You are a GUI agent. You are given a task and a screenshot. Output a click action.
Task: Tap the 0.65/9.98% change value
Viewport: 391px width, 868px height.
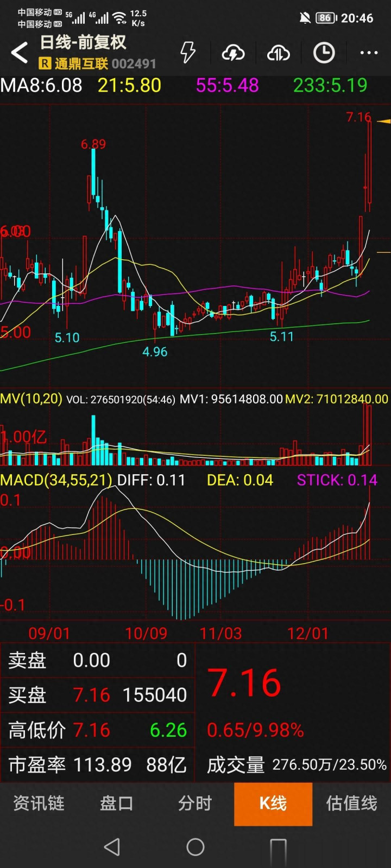tap(255, 730)
